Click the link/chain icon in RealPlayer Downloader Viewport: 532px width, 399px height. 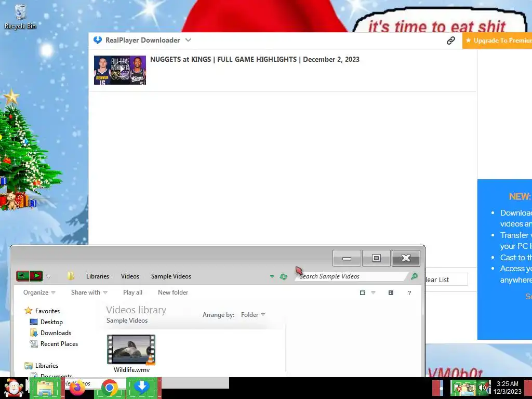click(x=450, y=41)
